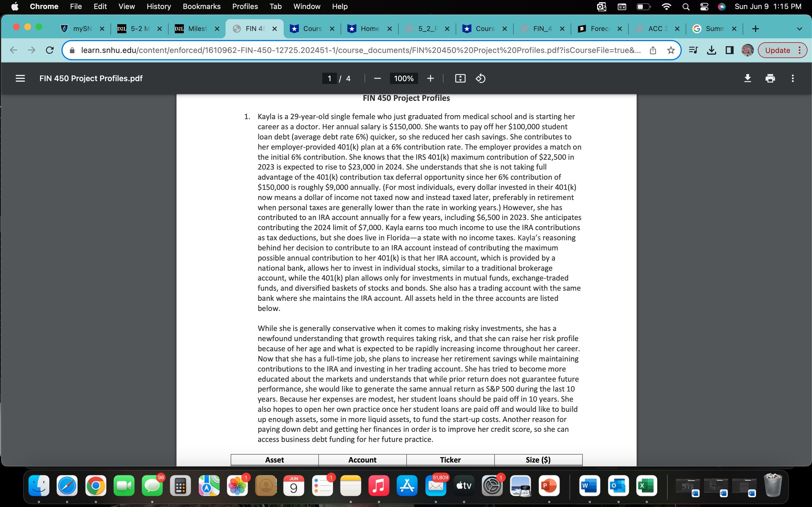Click the zoom percentage 100% field

tap(403, 79)
